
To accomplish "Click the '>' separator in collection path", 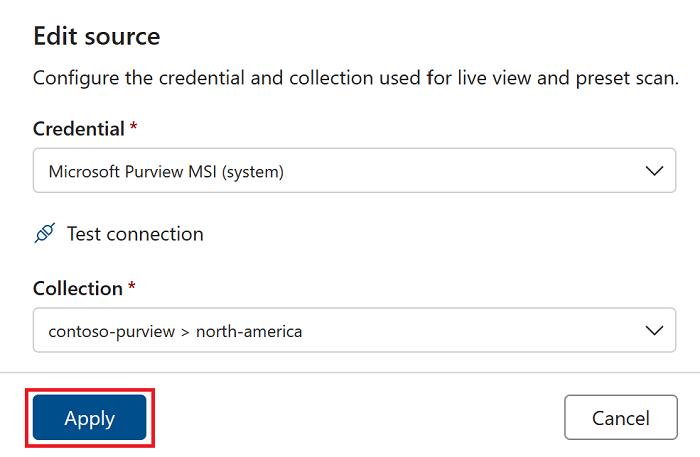I will [x=185, y=331].
